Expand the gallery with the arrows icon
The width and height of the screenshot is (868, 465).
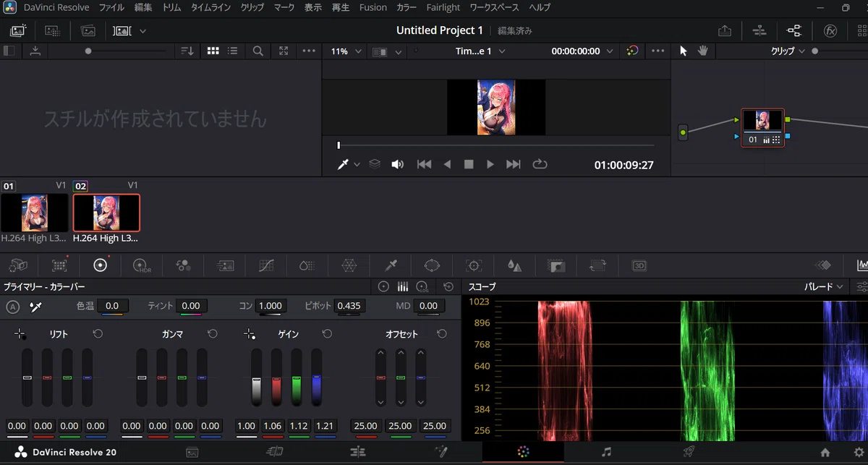pyautogui.click(x=284, y=51)
